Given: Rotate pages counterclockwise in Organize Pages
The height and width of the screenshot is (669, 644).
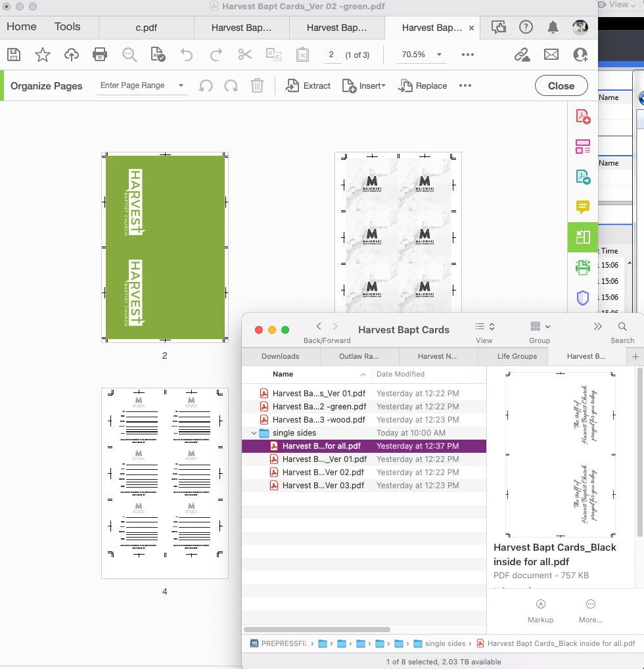Looking at the screenshot, I should tap(206, 85).
